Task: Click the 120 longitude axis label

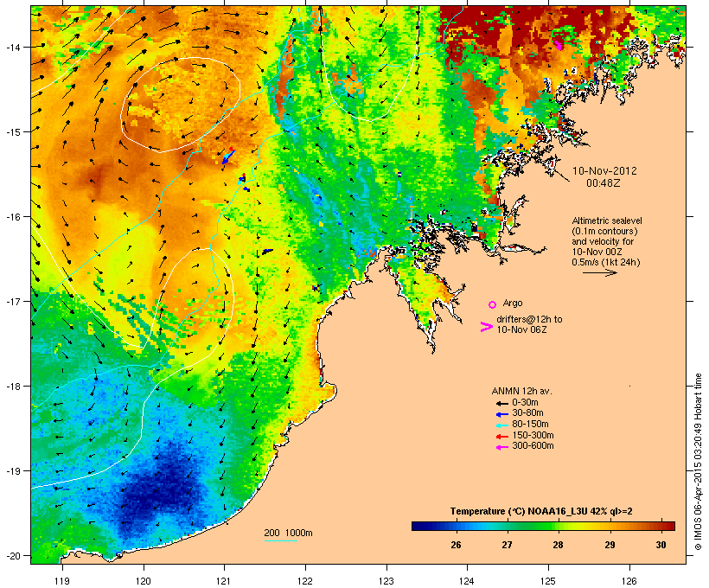Action: [x=144, y=581]
